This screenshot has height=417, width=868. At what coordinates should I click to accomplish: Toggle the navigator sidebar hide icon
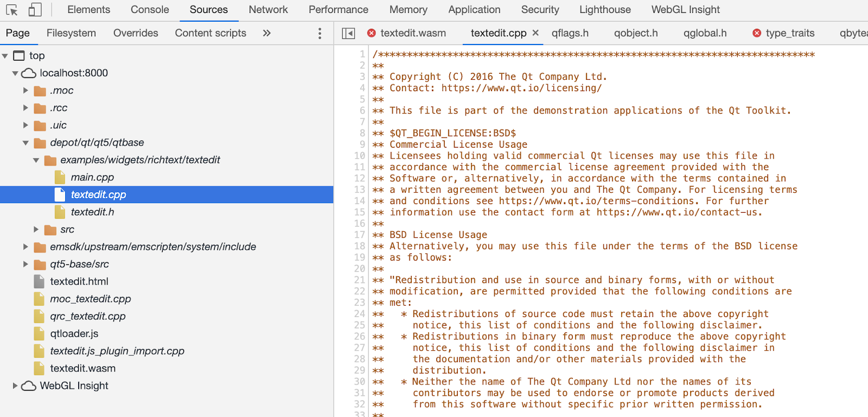[348, 33]
